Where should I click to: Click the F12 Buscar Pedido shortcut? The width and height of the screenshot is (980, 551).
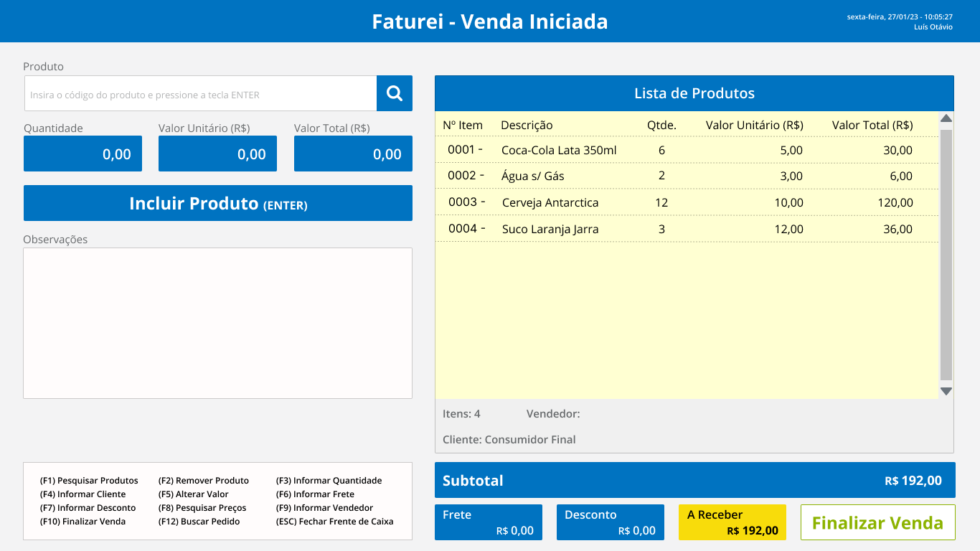click(x=199, y=522)
